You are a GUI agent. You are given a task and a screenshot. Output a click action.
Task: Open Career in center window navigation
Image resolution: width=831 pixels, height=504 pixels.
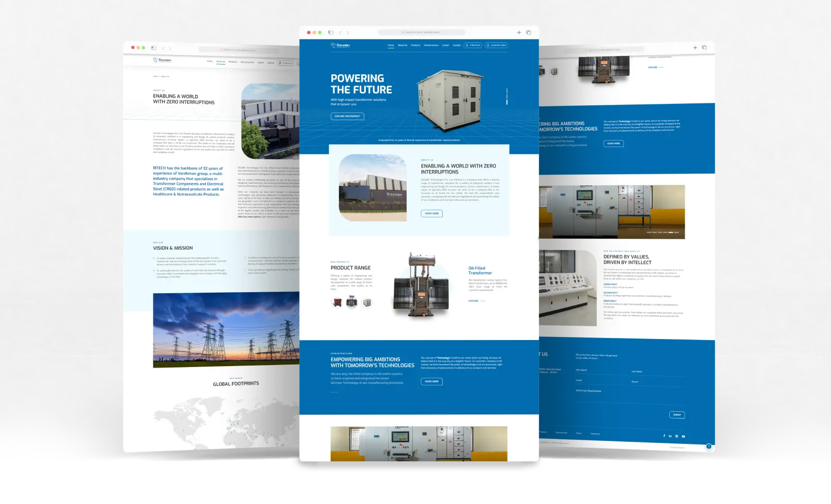tap(446, 45)
